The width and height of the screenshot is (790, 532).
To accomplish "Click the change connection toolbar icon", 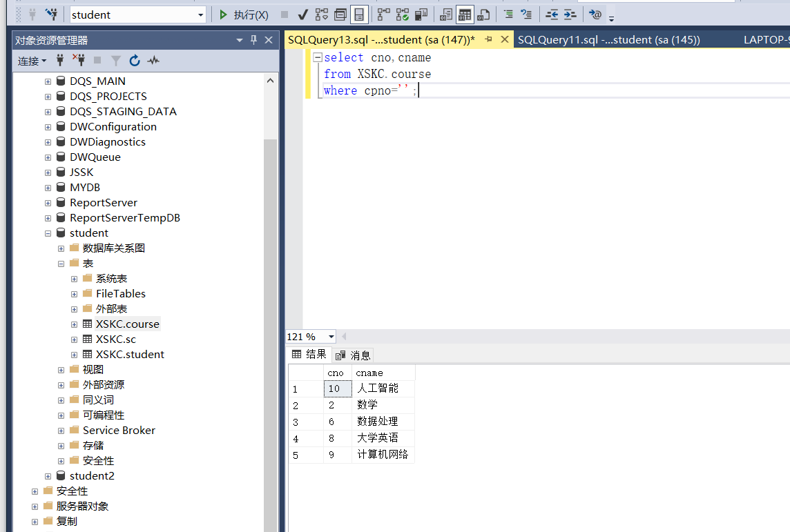I will click(x=51, y=14).
